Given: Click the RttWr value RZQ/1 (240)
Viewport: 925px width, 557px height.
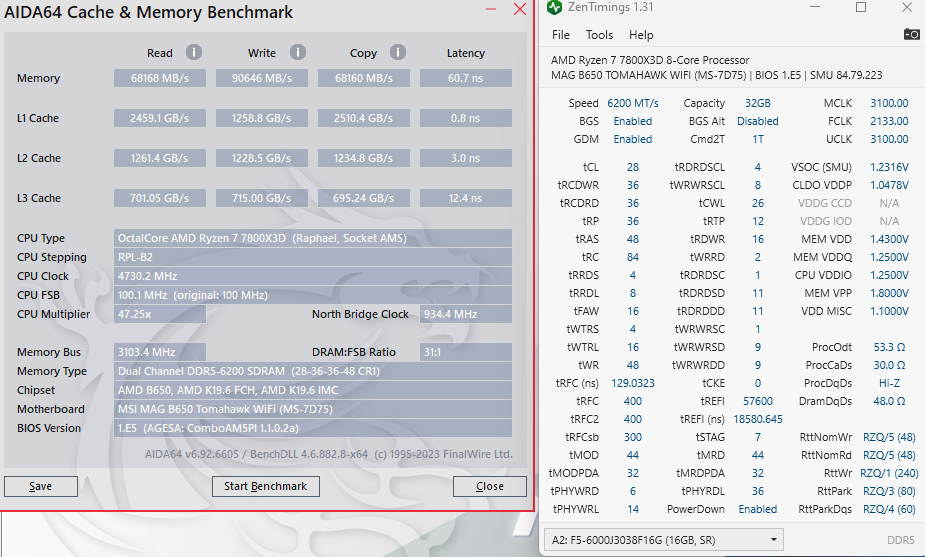Looking at the screenshot, I should [x=889, y=473].
